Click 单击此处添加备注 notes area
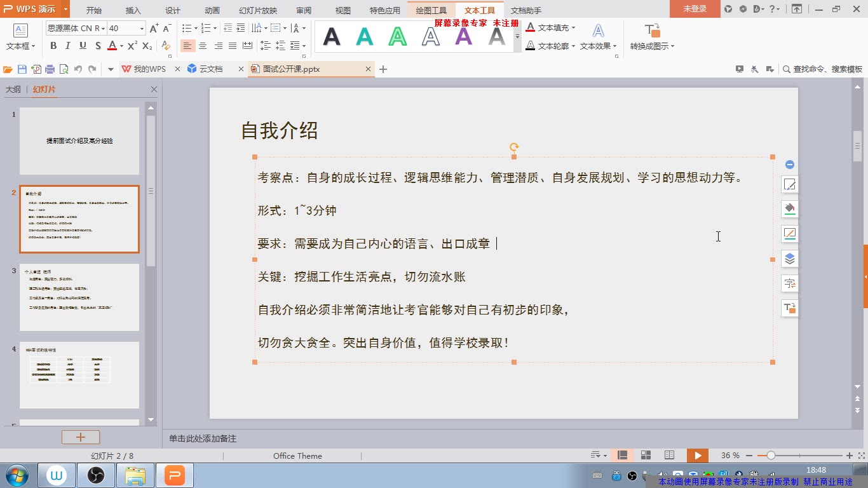Screen dimensions: 868x488 [x=203, y=438]
